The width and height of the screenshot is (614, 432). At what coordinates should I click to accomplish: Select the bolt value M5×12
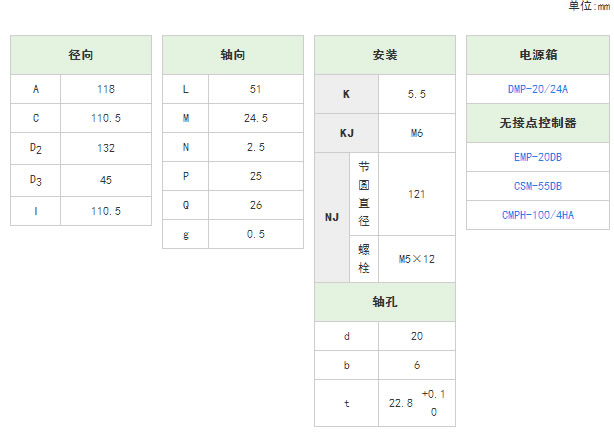coord(417,259)
